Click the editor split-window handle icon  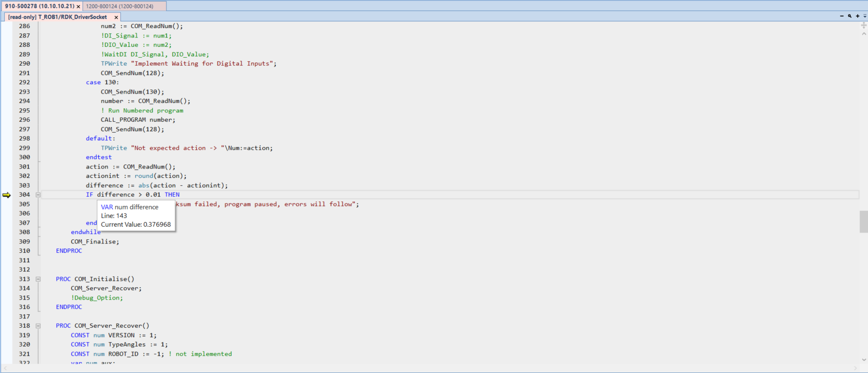864,25
